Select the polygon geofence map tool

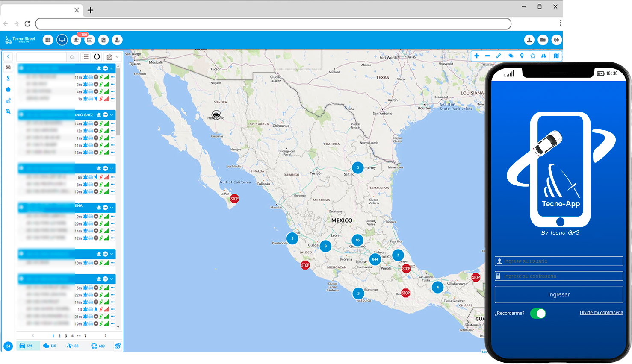(x=533, y=56)
